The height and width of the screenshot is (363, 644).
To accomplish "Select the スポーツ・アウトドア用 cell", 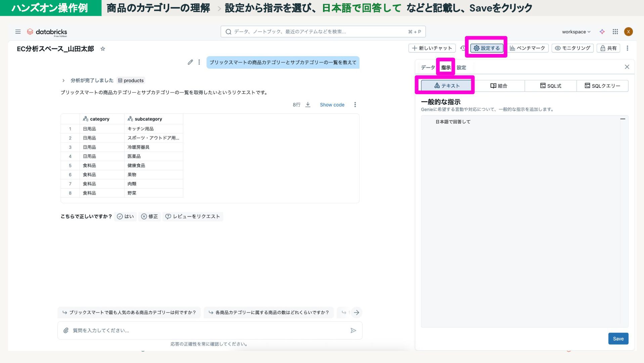I will pos(154,138).
